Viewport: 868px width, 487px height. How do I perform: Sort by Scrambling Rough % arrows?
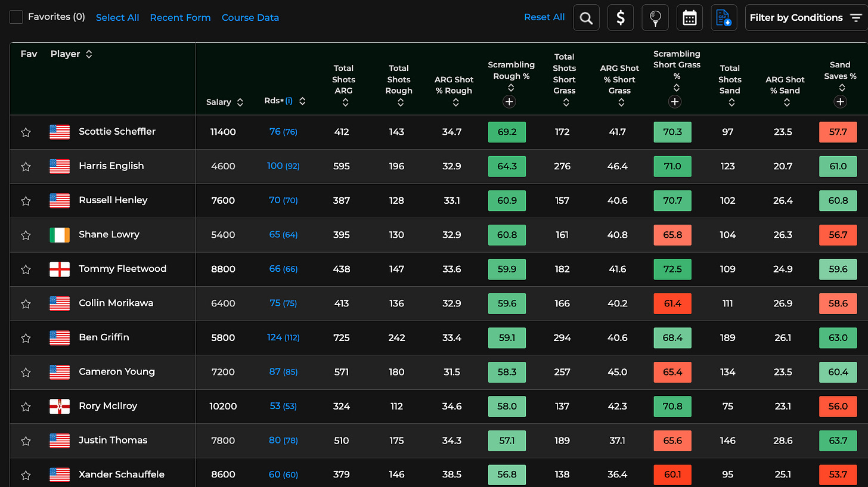point(511,87)
